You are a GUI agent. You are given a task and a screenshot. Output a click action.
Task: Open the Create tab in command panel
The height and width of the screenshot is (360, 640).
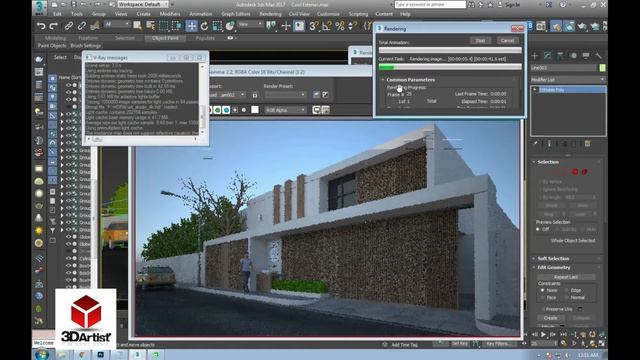[535, 56]
